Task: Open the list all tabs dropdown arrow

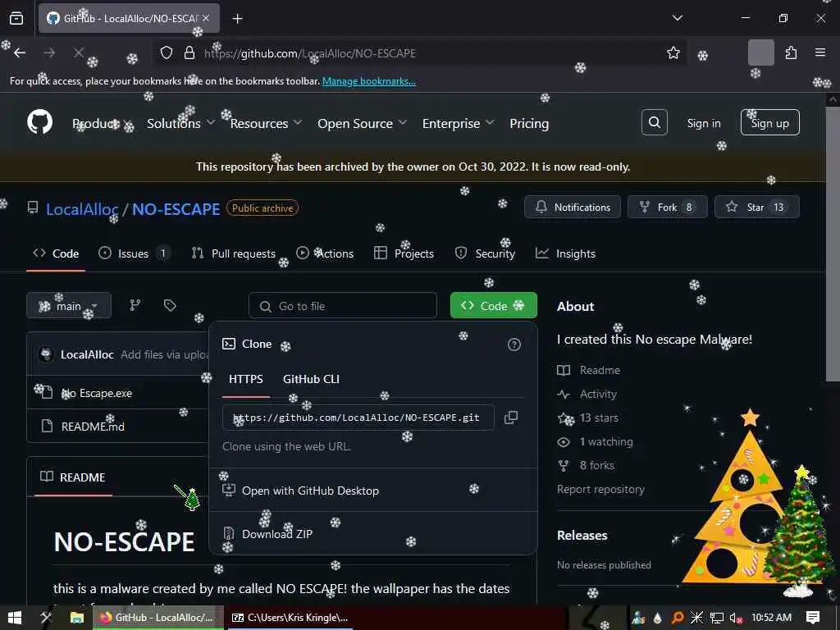Action: 677,18
